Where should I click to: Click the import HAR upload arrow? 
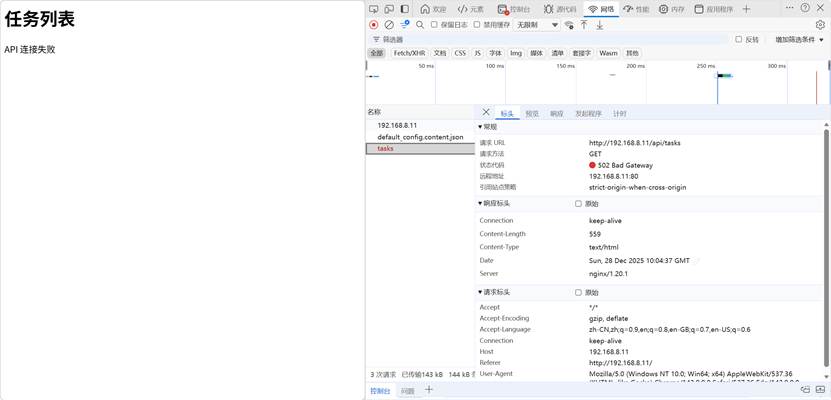(584, 24)
